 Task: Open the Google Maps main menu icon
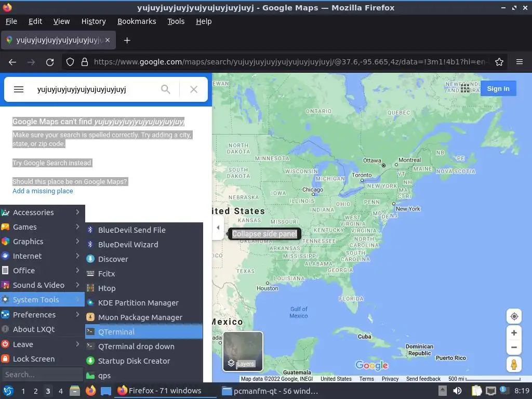tap(19, 89)
